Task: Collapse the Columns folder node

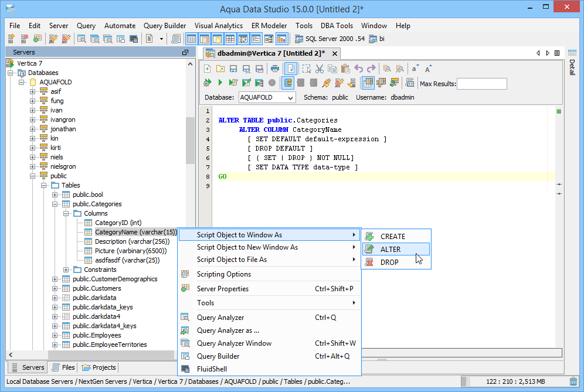Action: (66, 214)
